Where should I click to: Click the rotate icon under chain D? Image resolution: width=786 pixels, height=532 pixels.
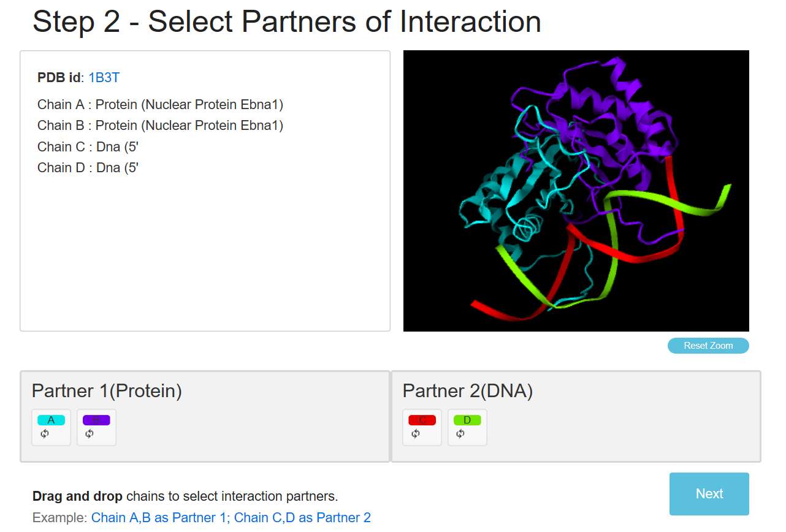(460, 434)
